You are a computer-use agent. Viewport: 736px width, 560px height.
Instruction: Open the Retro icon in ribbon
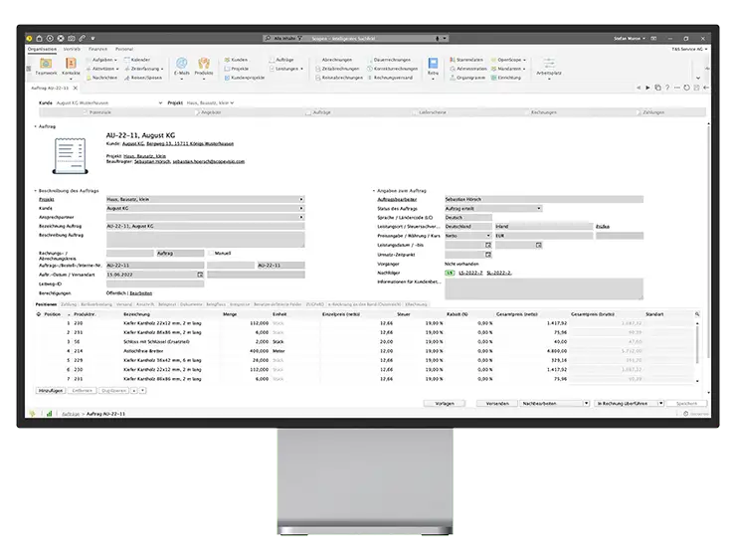(x=433, y=65)
